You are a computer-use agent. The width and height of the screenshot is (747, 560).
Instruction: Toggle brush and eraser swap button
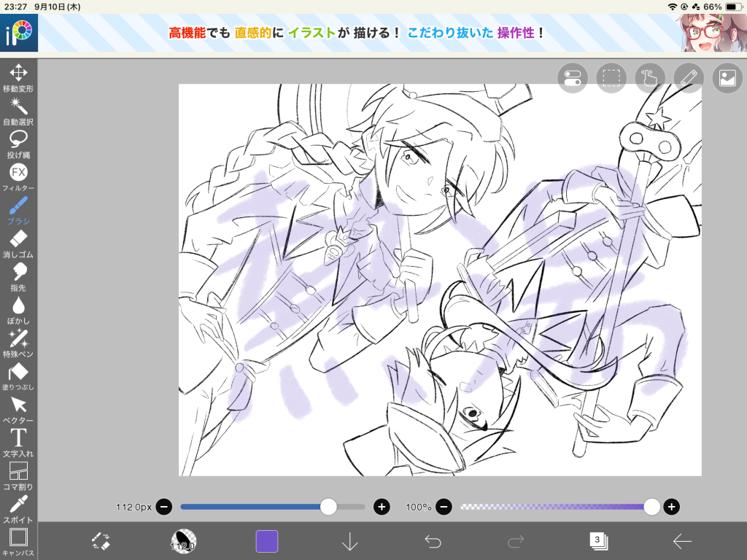point(101,542)
